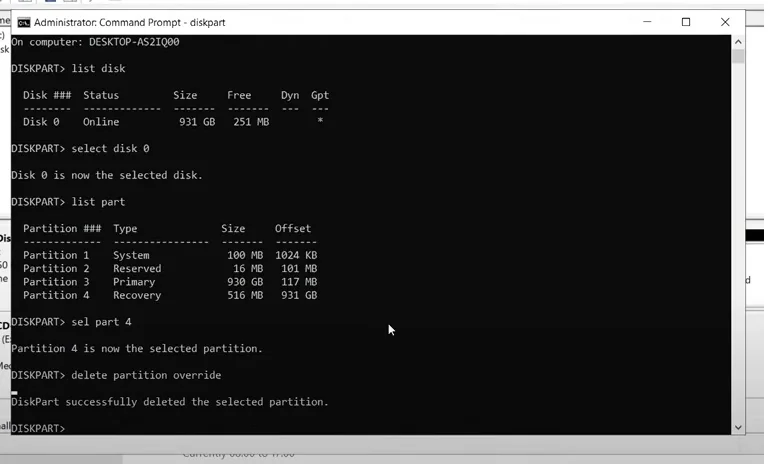The width and height of the screenshot is (778, 470).
Task: Click the window title 'Administrator: Command Prompt - diskpart'
Action: coord(130,23)
